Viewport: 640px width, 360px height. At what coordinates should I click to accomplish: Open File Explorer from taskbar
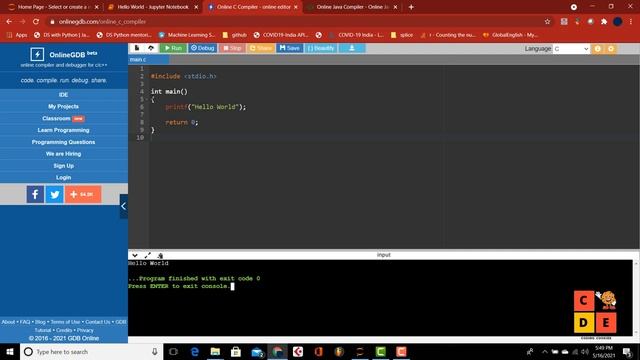(x=216, y=351)
